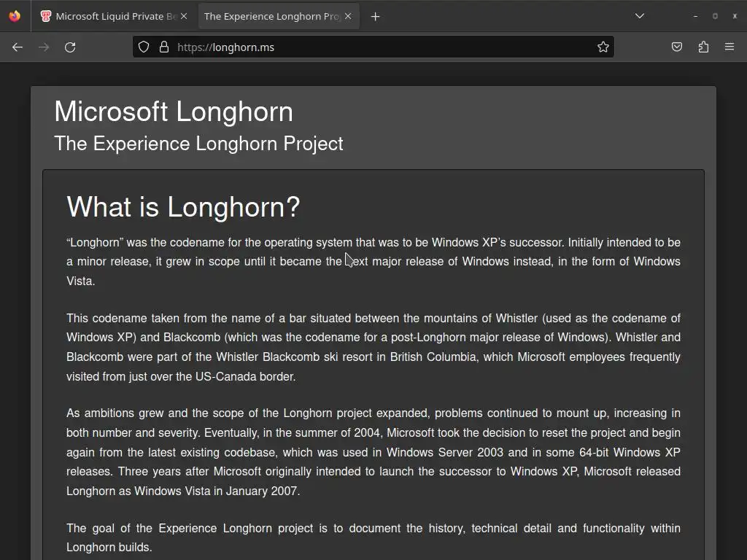Image resolution: width=747 pixels, height=560 pixels.
Task: Click the paragraph starting This codename taken
Action: pos(373,347)
